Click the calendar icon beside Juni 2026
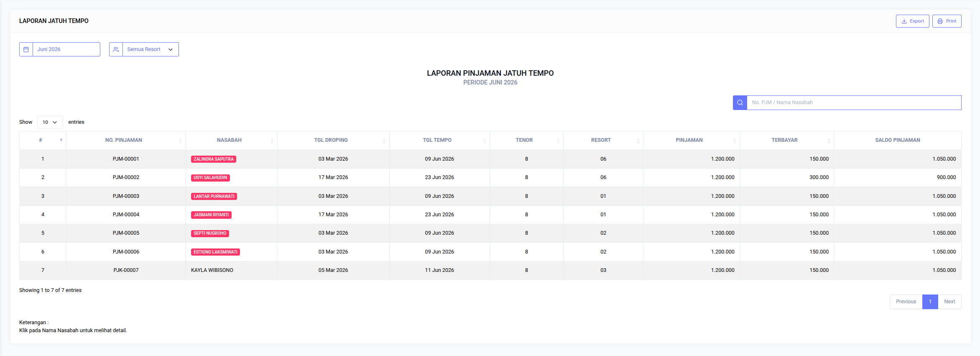This screenshot has width=980, height=356. click(x=26, y=49)
